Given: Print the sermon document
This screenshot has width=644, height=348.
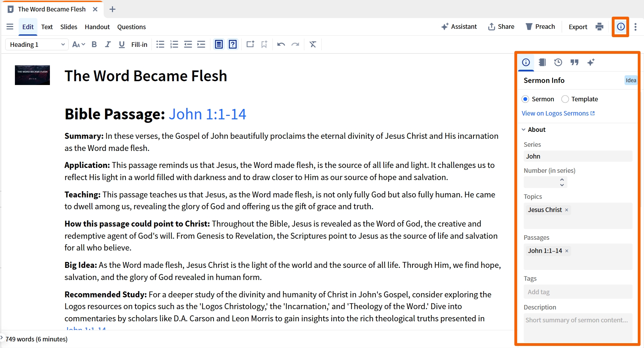Looking at the screenshot, I should click(x=599, y=27).
